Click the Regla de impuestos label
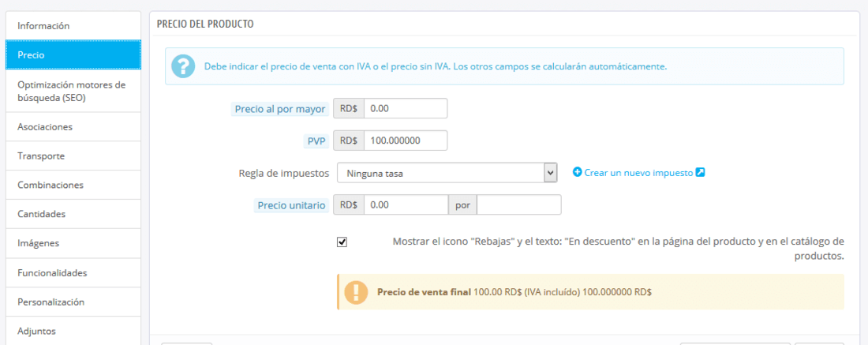 [283, 174]
